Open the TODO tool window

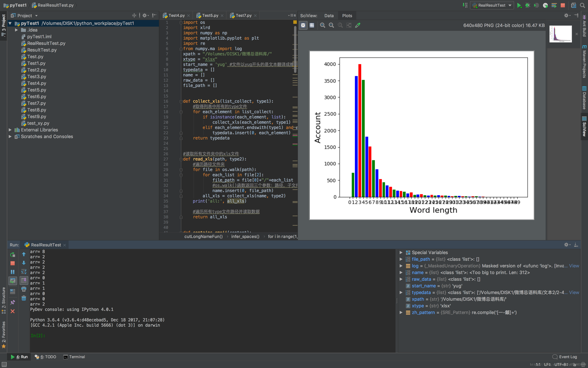click(x=45, y=357)
